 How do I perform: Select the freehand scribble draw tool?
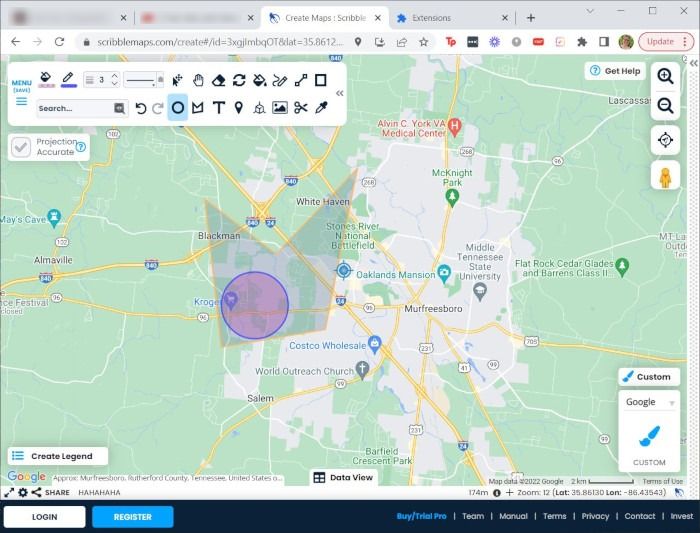coord(280,80)
